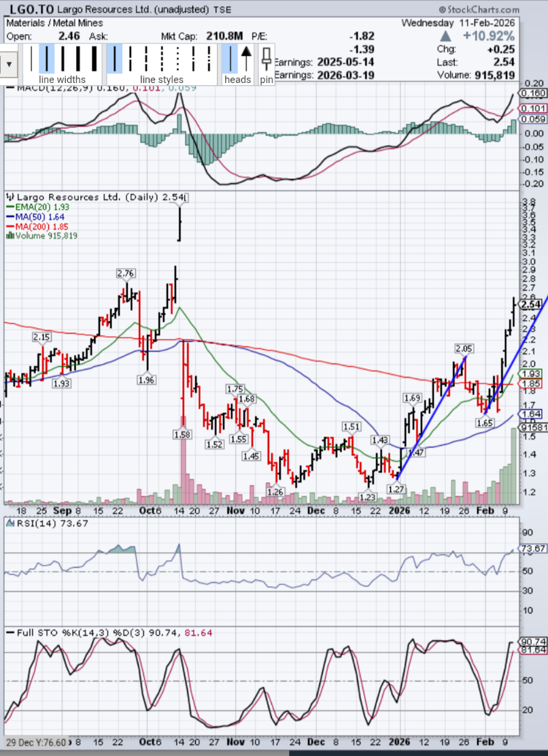Click the Materials / Metal Mines sector label

pyautogui.click(x=54, y=22)
